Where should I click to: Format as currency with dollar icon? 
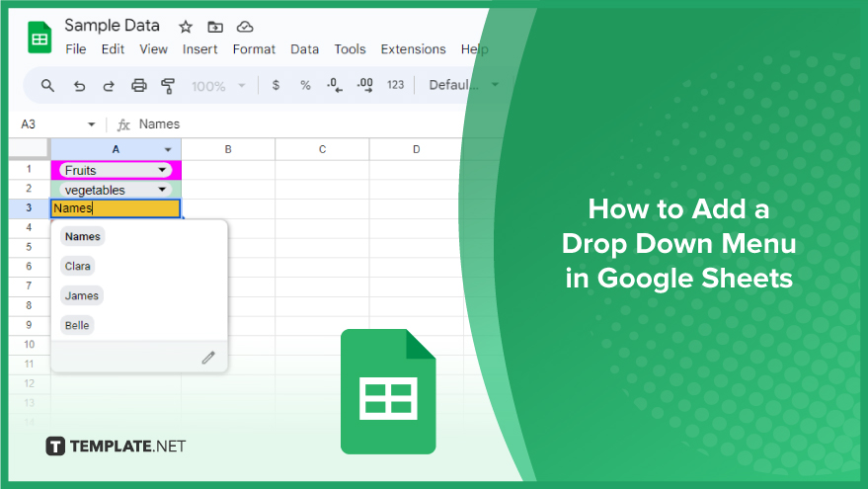click(276, 85)
